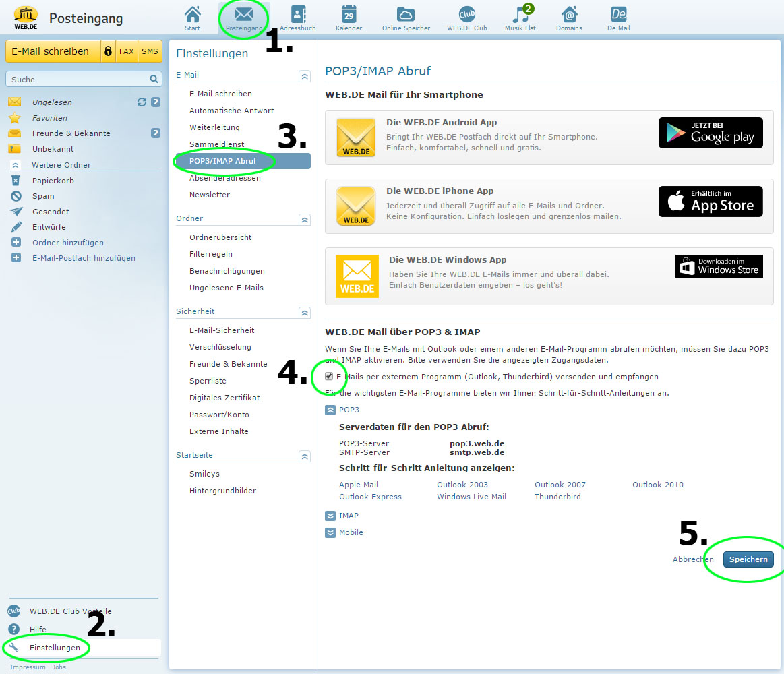This screenshot has height=674, width=784.
Task: Open the Domains icon
Action: click(569, 14)
